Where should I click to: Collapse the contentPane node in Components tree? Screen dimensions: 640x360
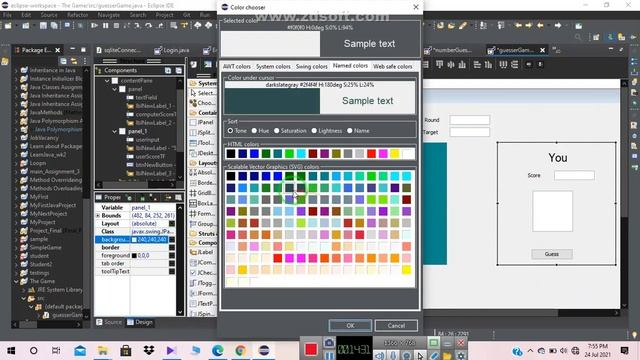107,81
